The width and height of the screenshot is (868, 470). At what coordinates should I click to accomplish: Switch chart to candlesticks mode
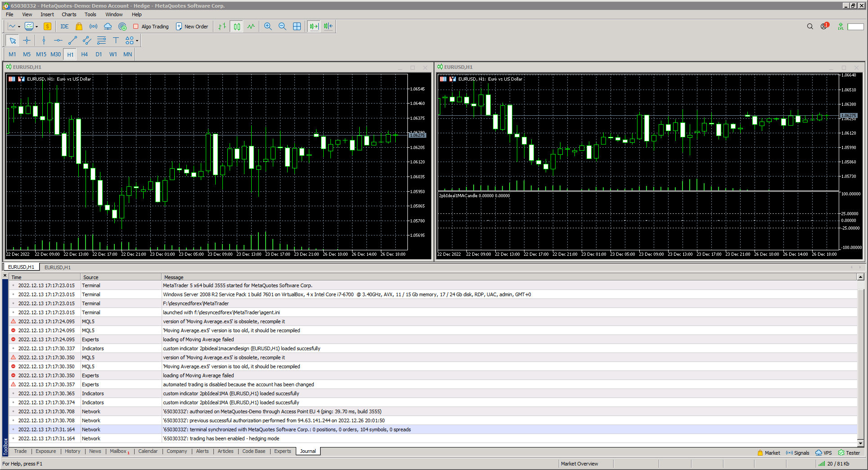tap(237, 27)
